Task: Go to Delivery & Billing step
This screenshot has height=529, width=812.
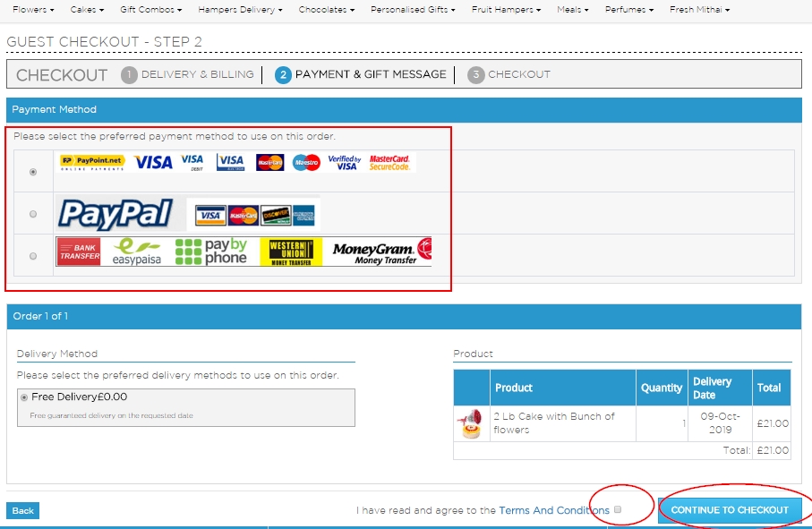Action: point(197,74)
